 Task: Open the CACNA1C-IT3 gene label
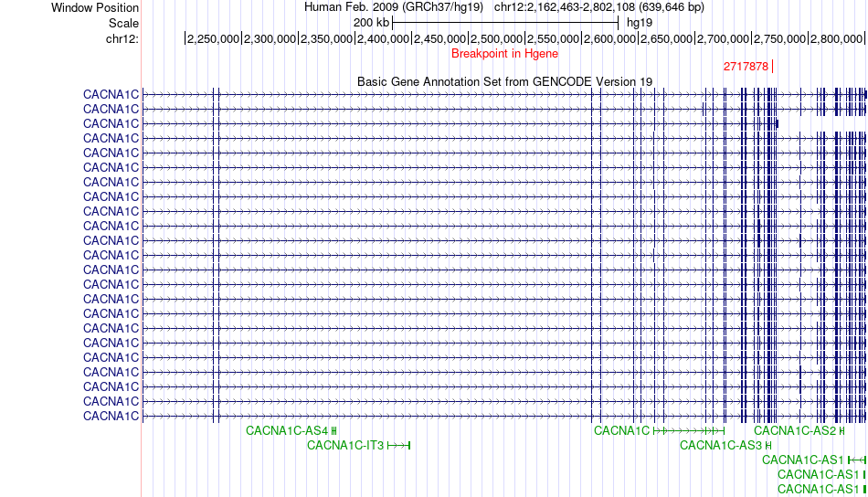point(345,445)
